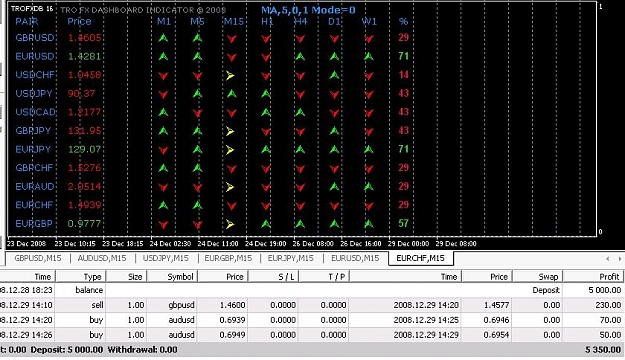Open the EURGBP,M15 chart tab
Viewport: 625px width, 360px height.
point(228,258)
